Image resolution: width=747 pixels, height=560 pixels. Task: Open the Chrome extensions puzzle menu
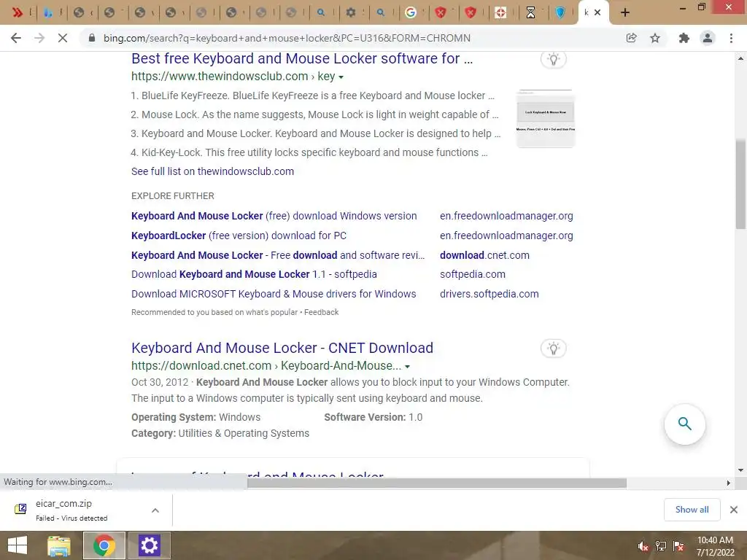tap(684, 38)
